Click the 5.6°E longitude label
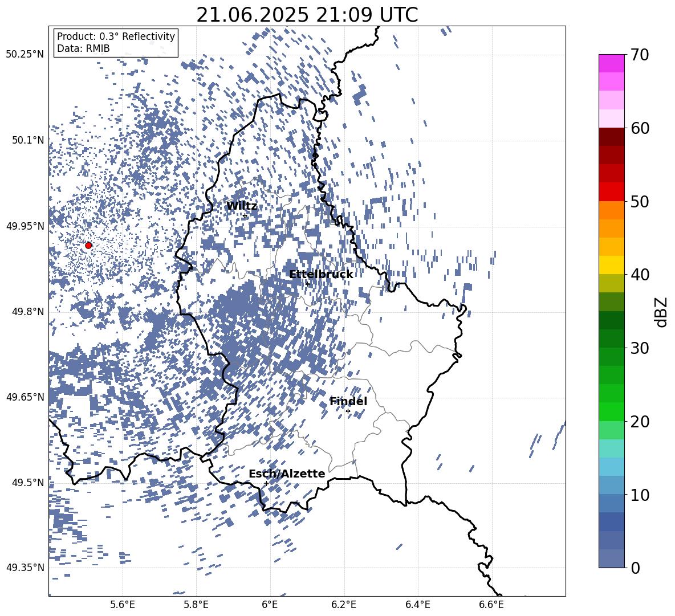The height and width of the screenshot is (616, 675). click(123, 605)
